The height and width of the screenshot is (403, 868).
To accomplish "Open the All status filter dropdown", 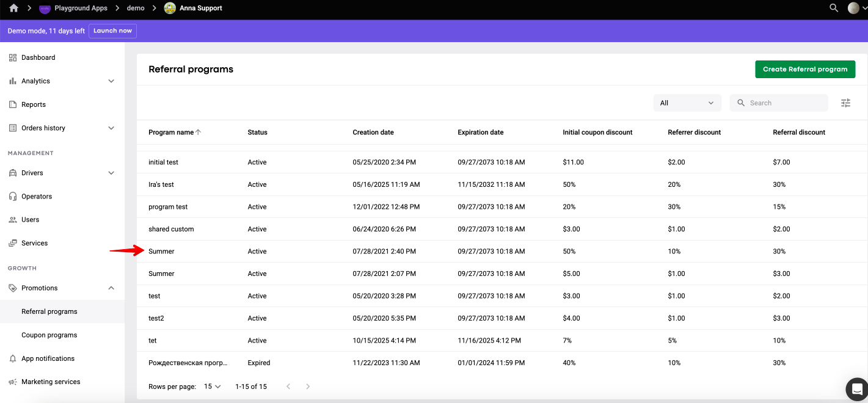I will point(687,103).
